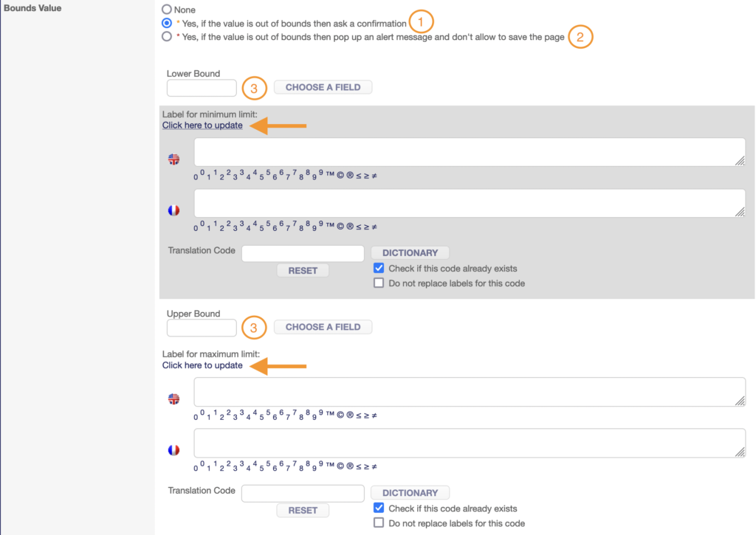This screenshot has height=535, width=756.
Task: Select the None bounds value option
Action: tap(167, 10)
